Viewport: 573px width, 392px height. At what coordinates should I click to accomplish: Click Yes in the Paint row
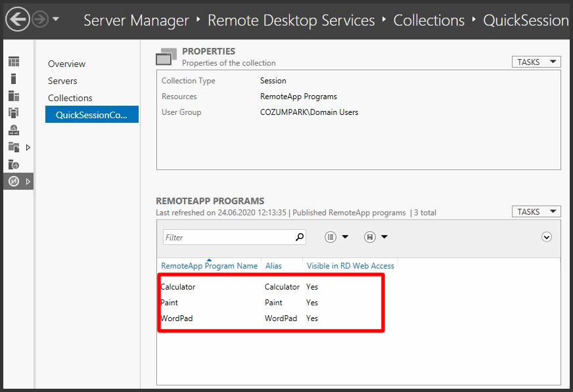[312, 303]
